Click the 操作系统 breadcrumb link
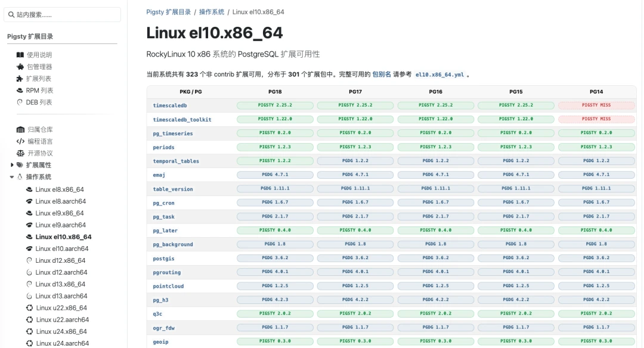 coord(212,12)
